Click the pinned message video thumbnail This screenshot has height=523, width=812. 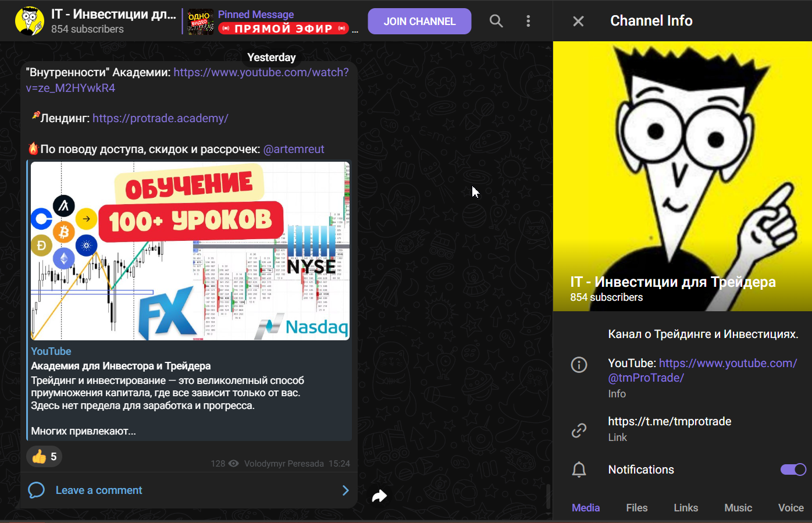(201, 22)
